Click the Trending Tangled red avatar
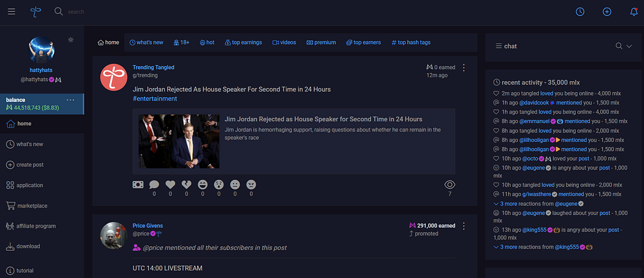 [114, 77]
